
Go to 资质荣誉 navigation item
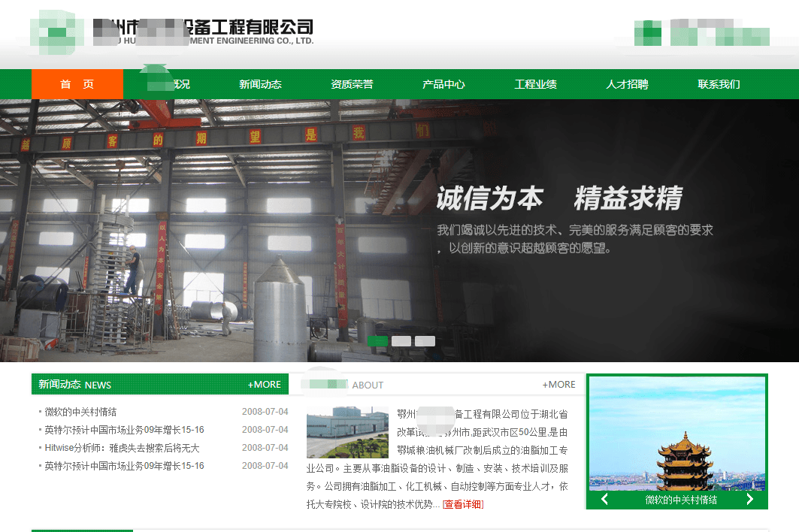coord(352,84)
